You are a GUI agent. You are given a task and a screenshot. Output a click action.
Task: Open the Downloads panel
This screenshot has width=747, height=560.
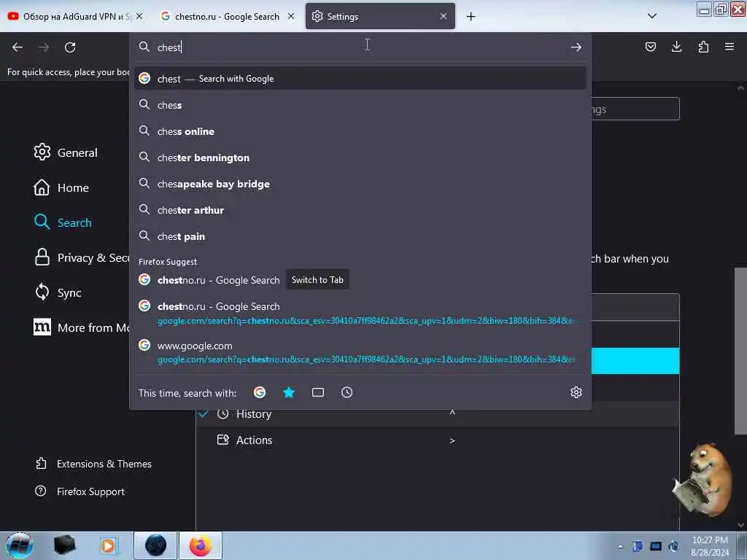[x=676, y=47]
